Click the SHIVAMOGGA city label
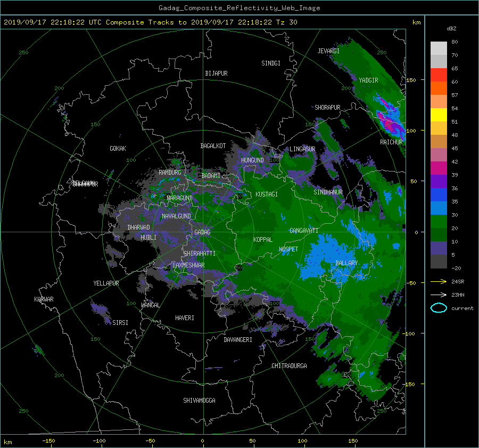The image size is (479, 448). pos(199,401)
